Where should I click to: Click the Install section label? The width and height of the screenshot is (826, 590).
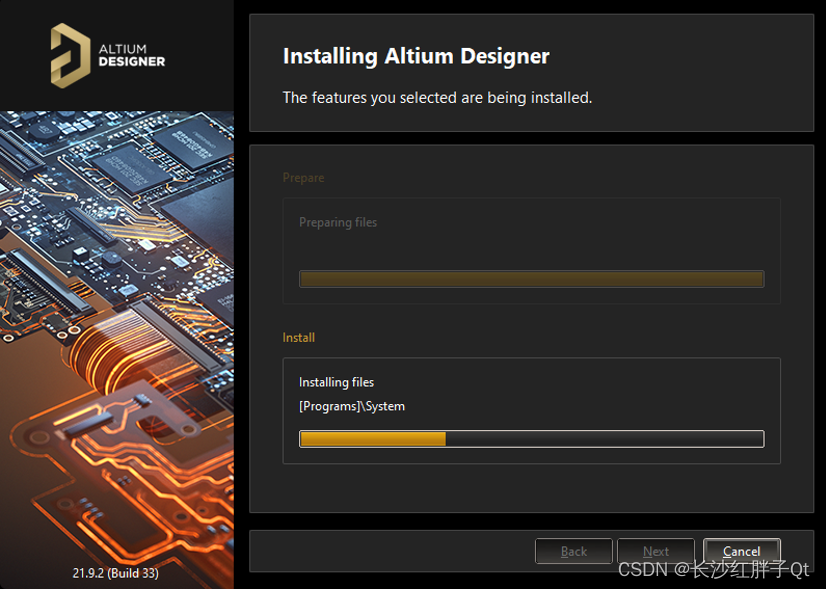298,338
